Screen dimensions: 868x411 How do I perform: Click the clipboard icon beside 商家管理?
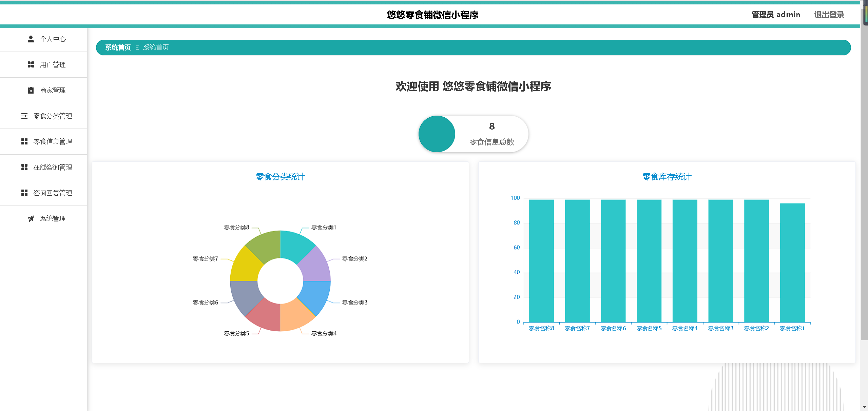(x=31, y=90)
